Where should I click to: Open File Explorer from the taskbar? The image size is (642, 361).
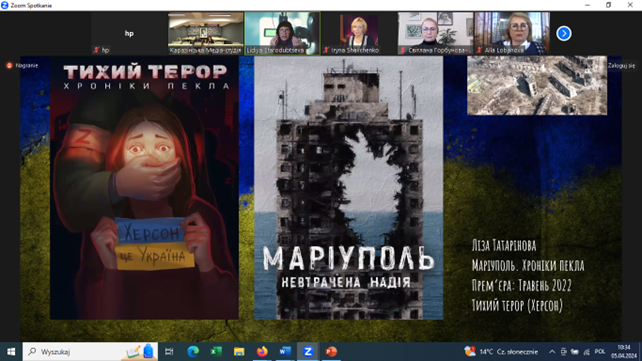(239, 351)
